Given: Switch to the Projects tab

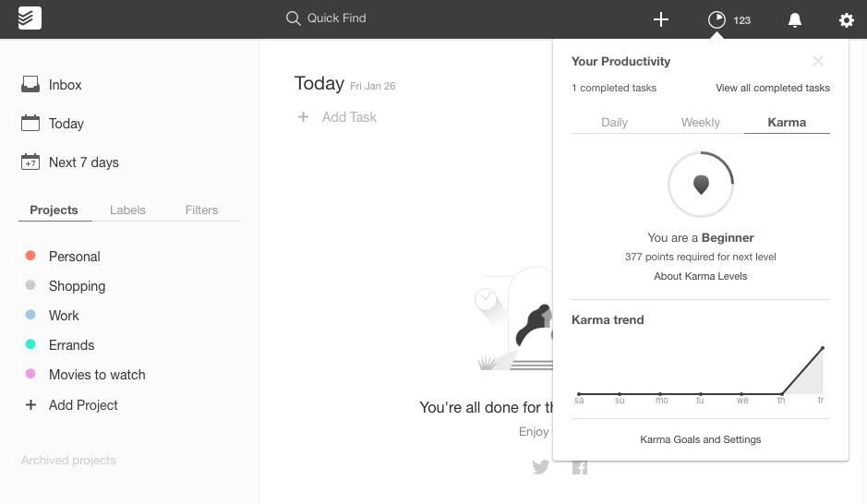Looking at the screenshot, I should [x=54, y=210].
